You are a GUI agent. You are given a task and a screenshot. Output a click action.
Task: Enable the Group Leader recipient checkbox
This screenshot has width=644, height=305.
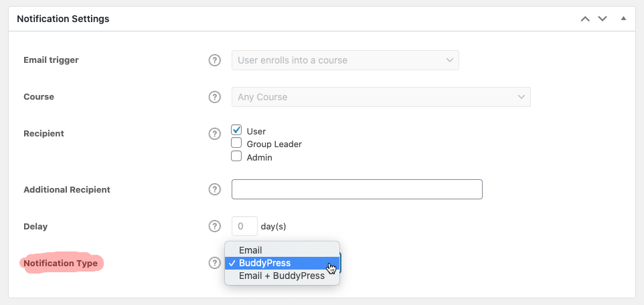[236, 143]
